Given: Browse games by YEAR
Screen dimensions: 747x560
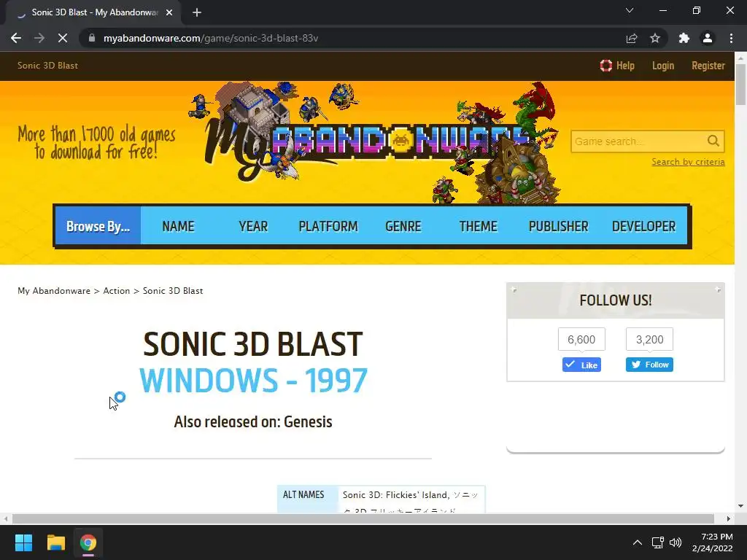Looking at the screenshot, I should click(253, 226).
